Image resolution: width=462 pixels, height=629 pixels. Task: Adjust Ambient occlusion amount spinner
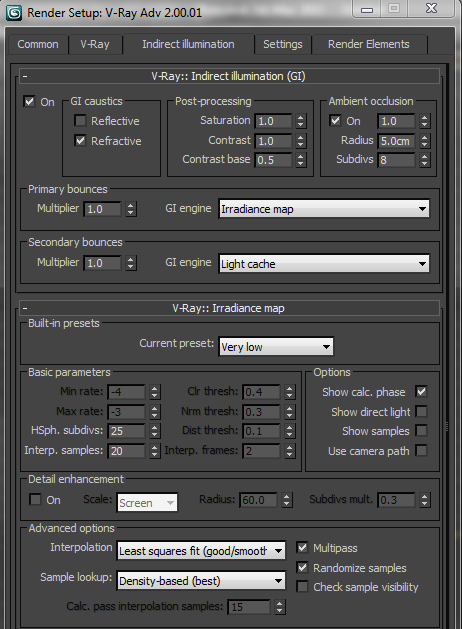[425, 121]
